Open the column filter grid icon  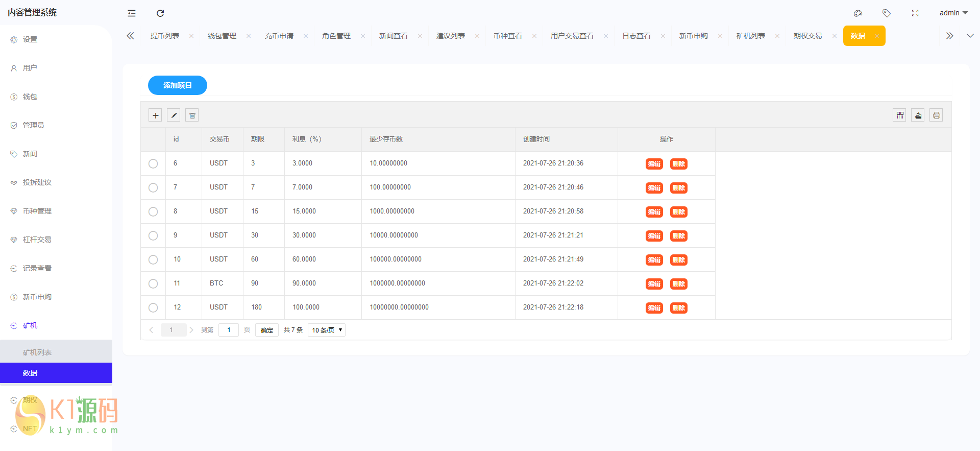(x=900, y=115)
